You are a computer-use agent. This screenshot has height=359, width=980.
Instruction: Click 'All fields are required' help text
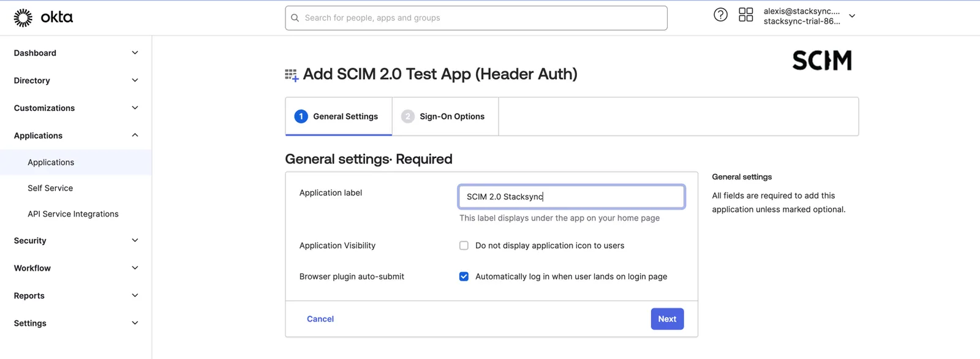pyautogui.click(x=778, y=202)
